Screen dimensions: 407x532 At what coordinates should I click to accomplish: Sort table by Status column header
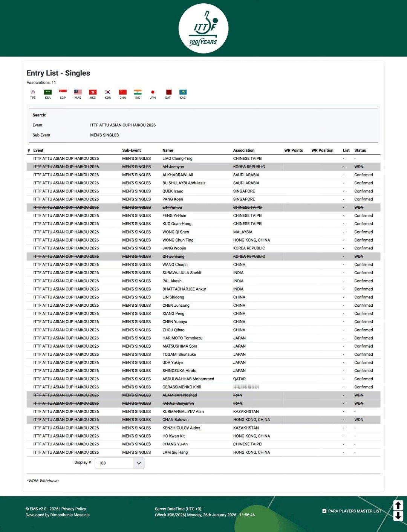[360, 150]
